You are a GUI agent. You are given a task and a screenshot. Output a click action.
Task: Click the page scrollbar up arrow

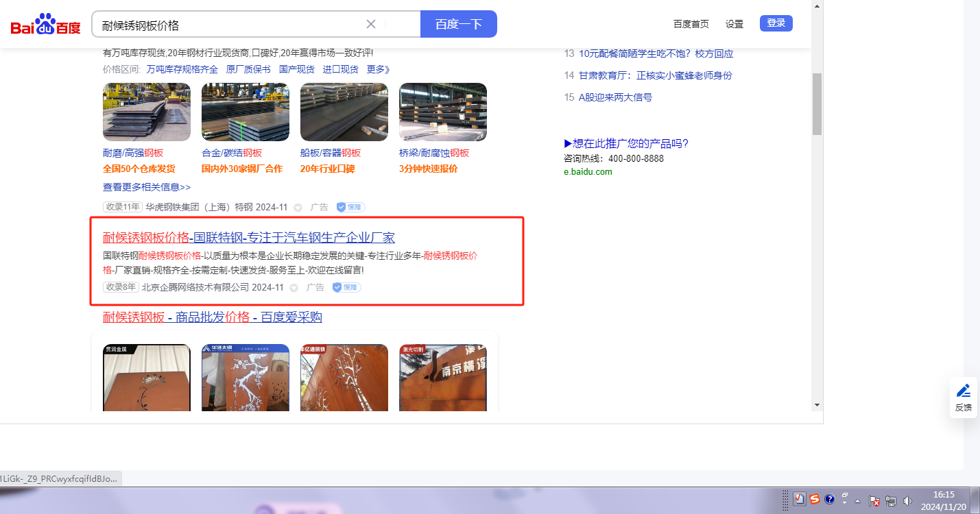click(x=817, y=6)
